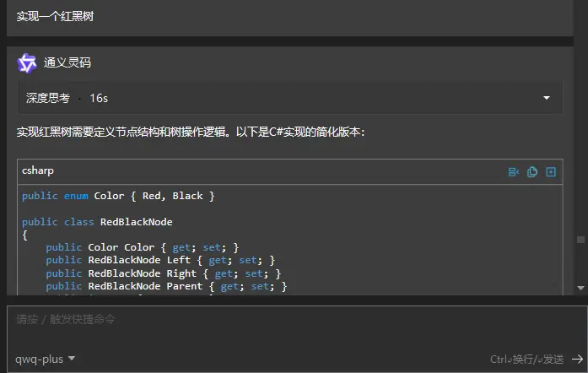Viewport: 588px width, 373px height.
Task: Create a new file from code block
Action: click(551, 171)
